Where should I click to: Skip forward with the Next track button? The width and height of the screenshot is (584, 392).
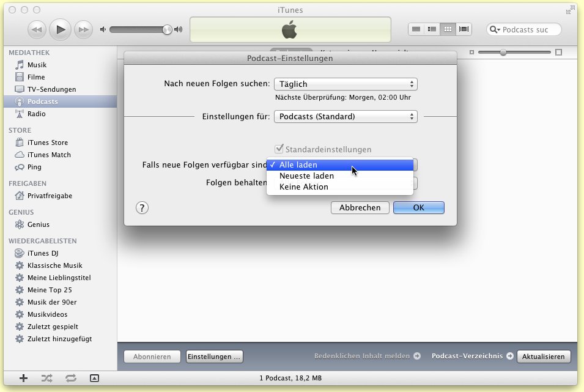83,29
